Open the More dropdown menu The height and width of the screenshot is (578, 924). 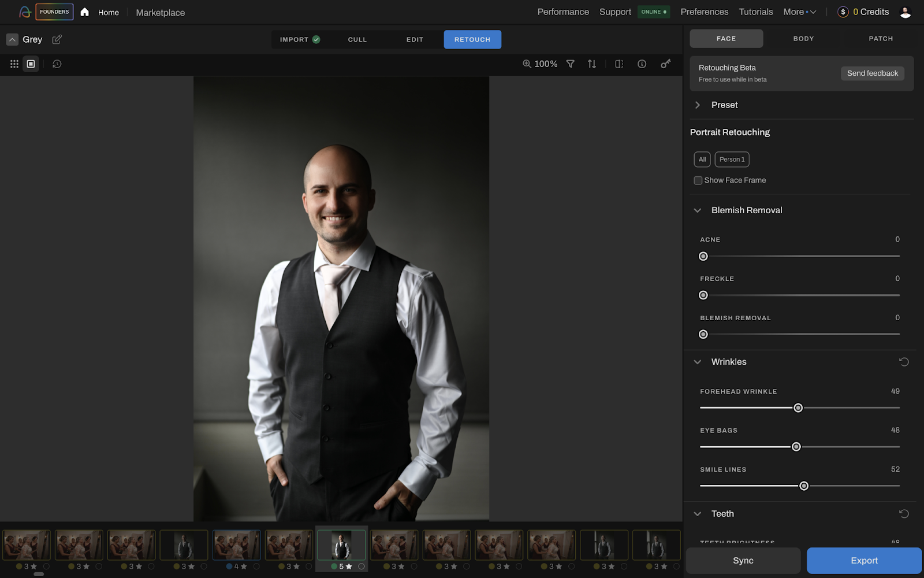(799, 12)
